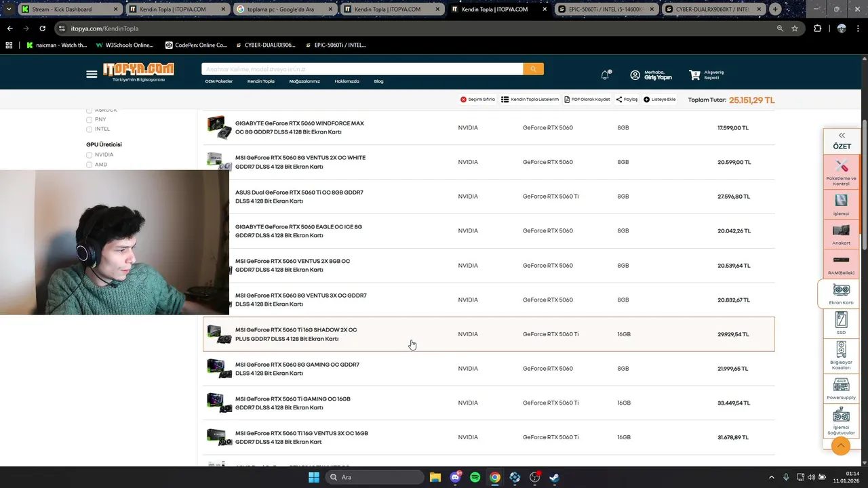
Task: Open the browser zoom magnifier icon
Action: pyautogui.click(x=780, y=28)
